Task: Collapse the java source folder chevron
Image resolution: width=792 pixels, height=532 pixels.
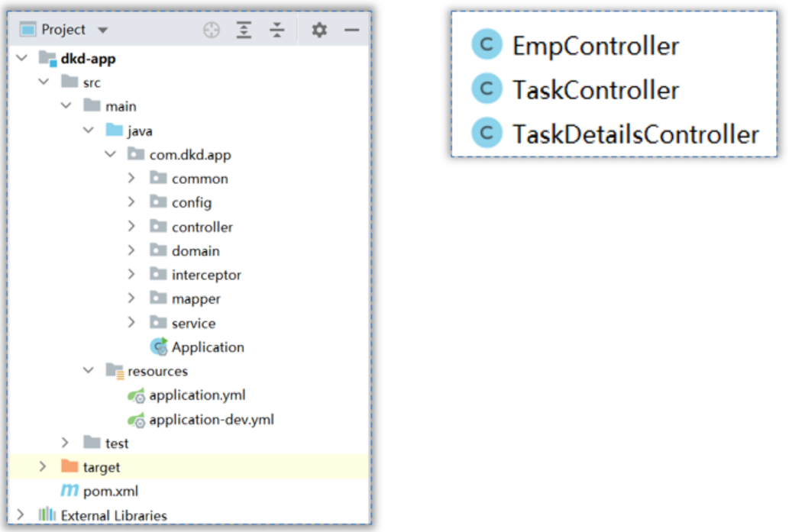Action: [x=89, y=131]
